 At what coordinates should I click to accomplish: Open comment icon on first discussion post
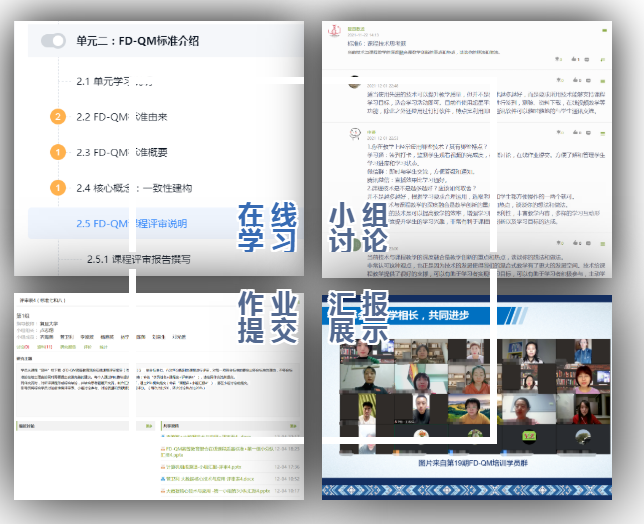coord(587,60)
